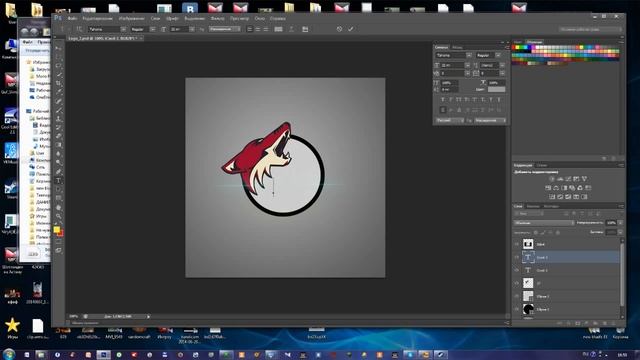Center text in the options bar
This screenshot has width=640, height=360.
pos(258,29)
